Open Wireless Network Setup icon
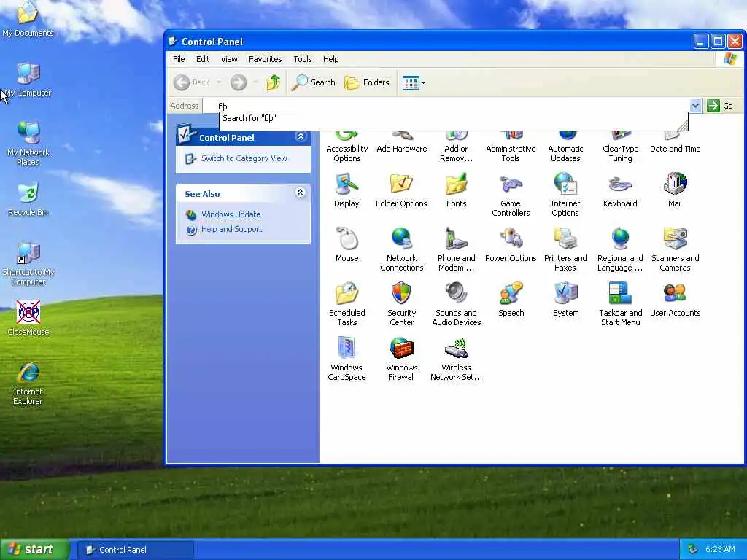The height and width of the screenshot is (560, 747). (x=457, y=359)
